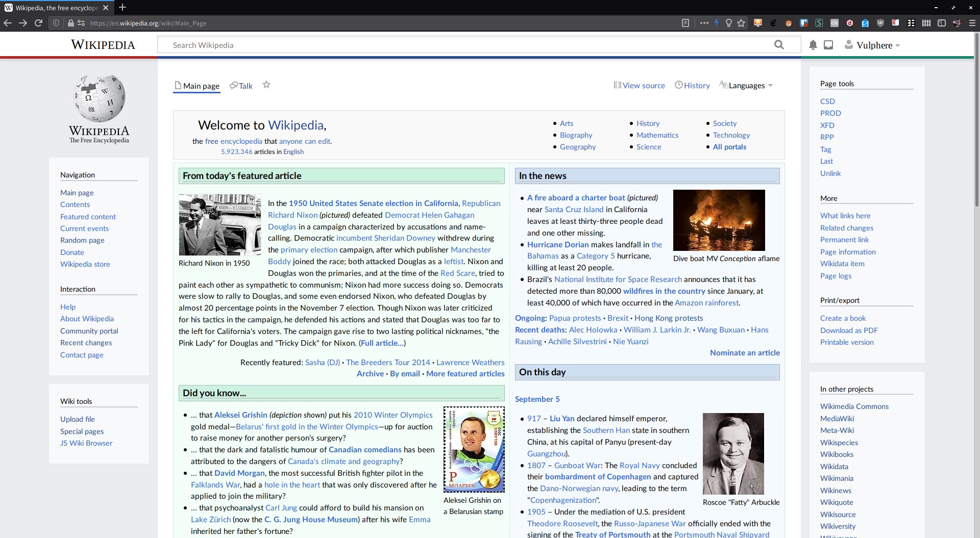Open the History page tab
Image resolution: width=980 pixels, height=538 pixels.
point(692,85)
